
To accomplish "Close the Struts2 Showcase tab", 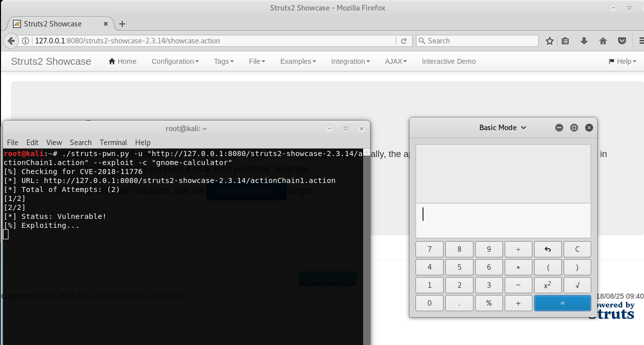I will [x=106, y=24].
